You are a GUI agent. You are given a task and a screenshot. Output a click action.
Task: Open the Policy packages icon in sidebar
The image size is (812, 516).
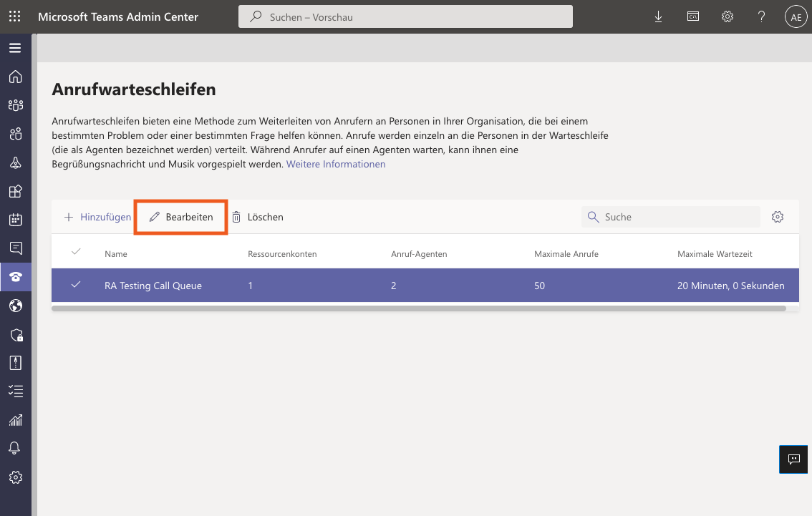pyautogui.click(x=16, y=363)
